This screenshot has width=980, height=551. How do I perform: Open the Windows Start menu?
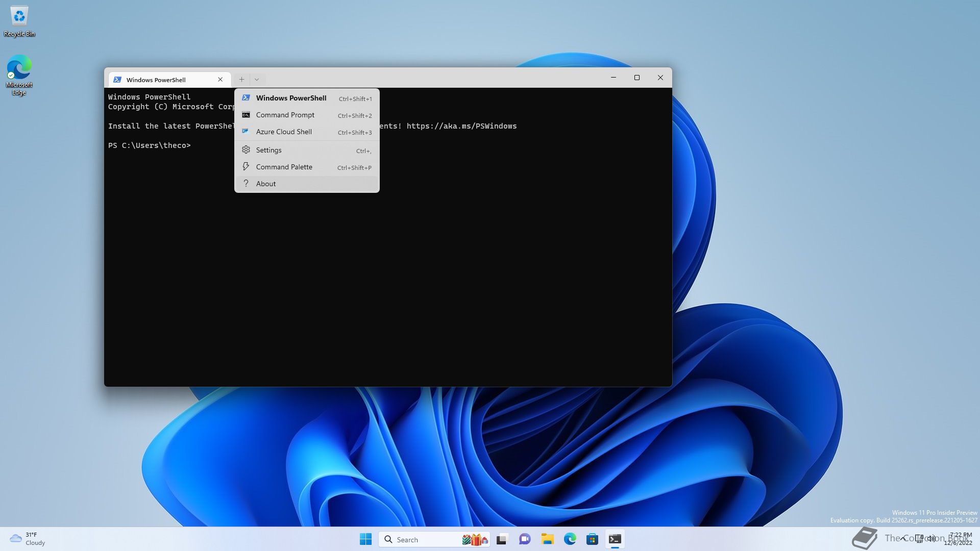tap(365, 539)
